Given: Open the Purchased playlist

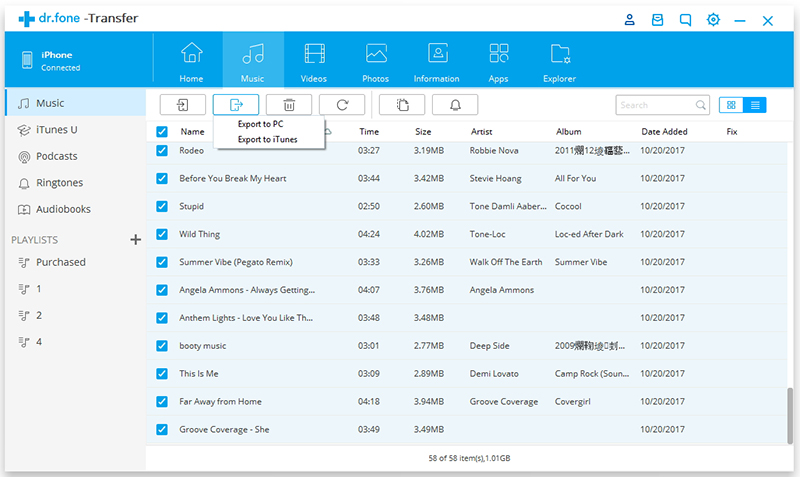Looking at the screenshot, I should pos(76,262).
